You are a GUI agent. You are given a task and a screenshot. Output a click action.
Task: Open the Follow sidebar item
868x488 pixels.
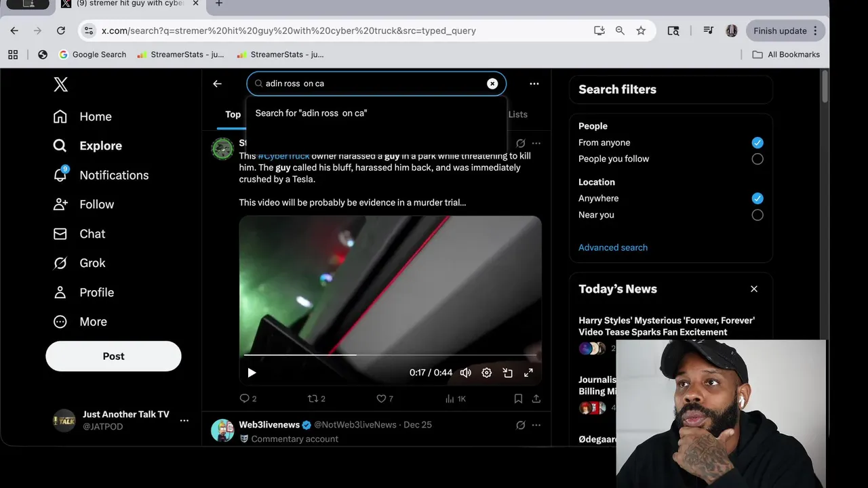point(83,204)
